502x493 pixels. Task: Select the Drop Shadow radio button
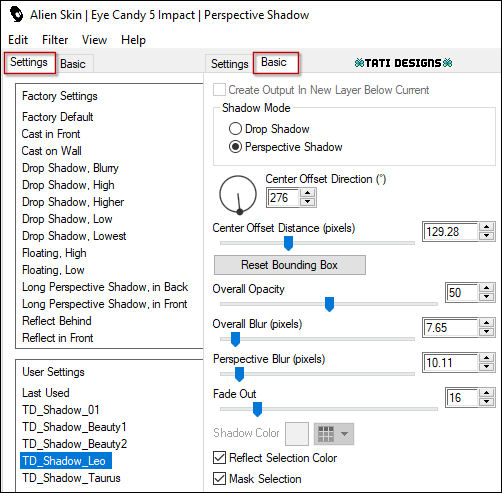235,129
